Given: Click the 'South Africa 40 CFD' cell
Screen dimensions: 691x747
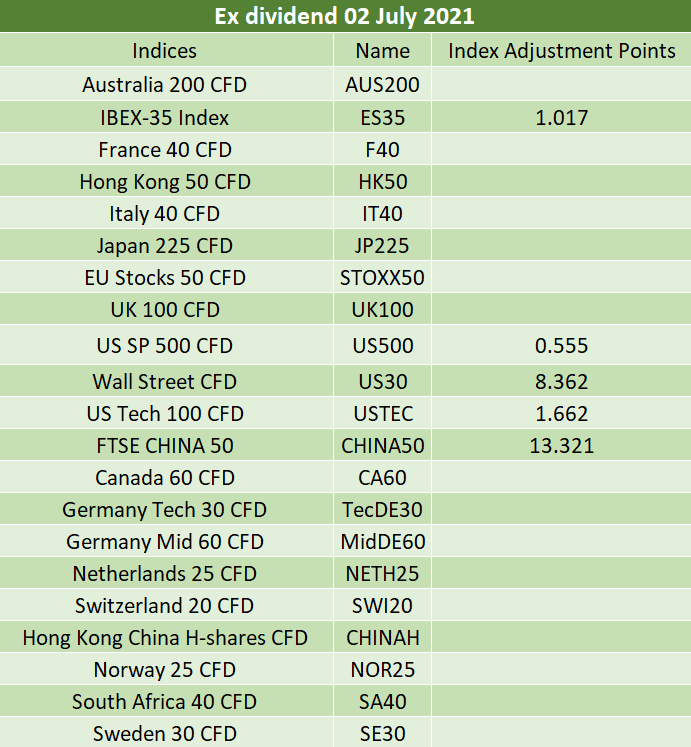Looking at the screenshot, I should coord(164,701).
